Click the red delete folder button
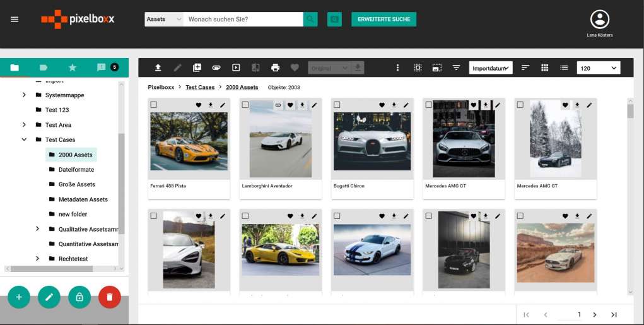Screen dimensions: 644x325 point(110,297)
